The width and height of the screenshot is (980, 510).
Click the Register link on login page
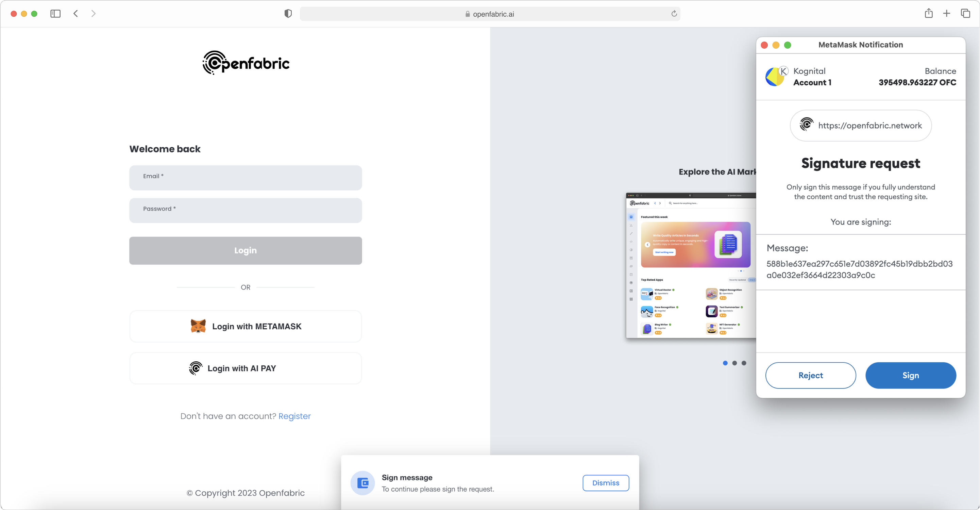click(x=294, y=416)
